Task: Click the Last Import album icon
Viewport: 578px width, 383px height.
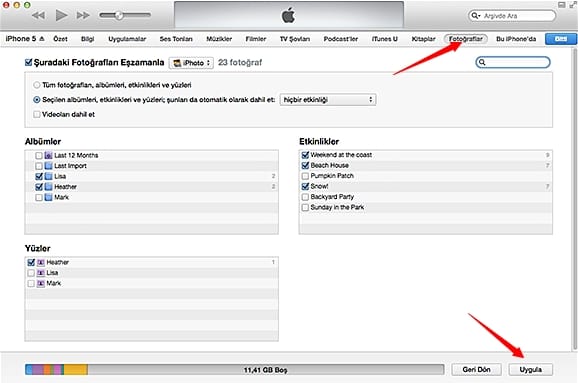Action: point(48,166)
